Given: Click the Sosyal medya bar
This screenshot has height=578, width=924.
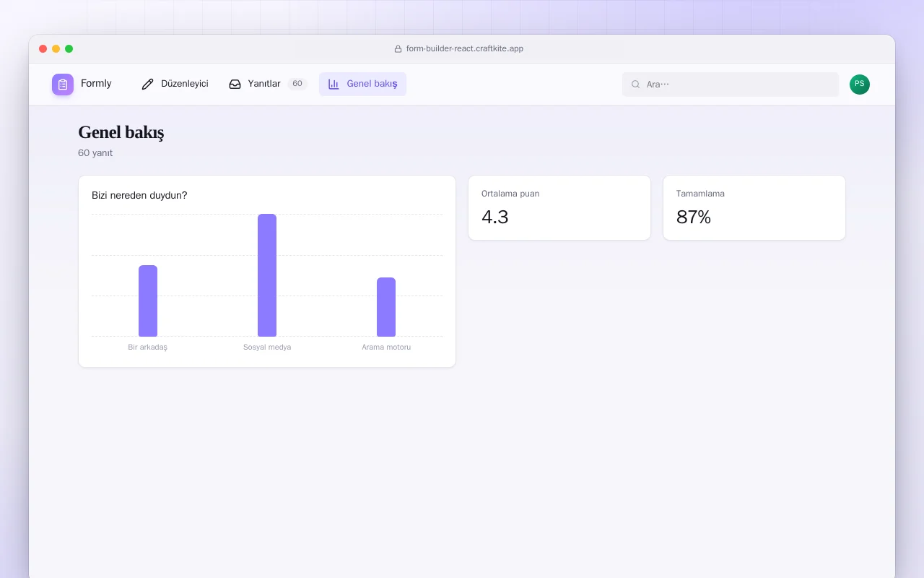Looking at the screenshot, I should (267, 275).
